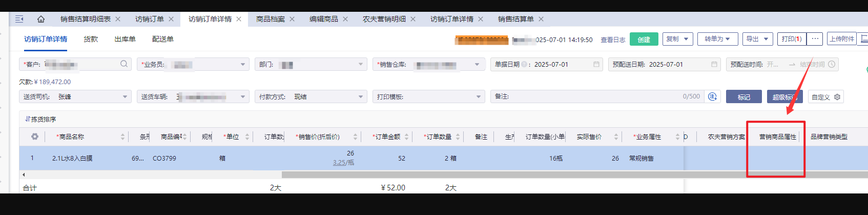868x215 pixels.
Task: Toggle 拣货排序 sorting
Action: pyautogui.click(x=40, y=119)
